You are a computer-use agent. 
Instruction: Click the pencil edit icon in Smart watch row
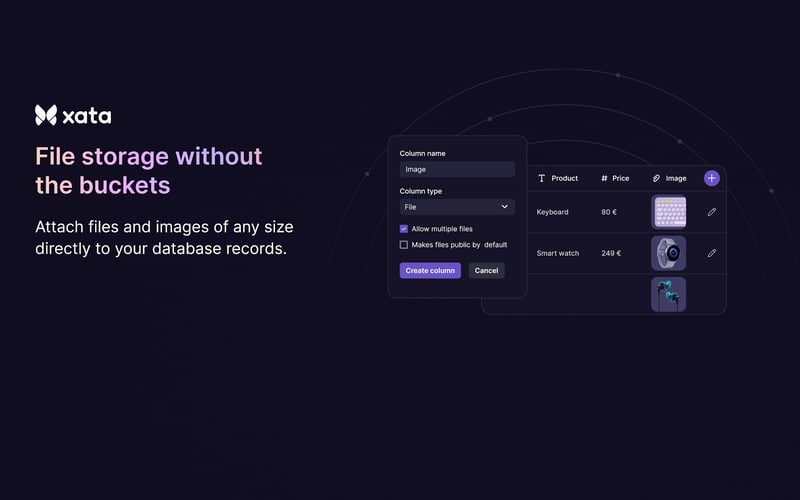(712, 253)
